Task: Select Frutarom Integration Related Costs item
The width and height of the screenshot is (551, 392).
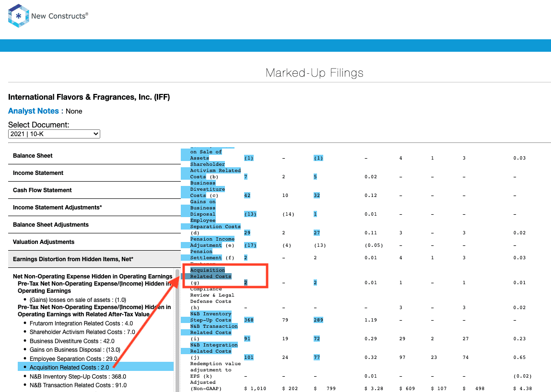Action: click(x=81, y=323)
